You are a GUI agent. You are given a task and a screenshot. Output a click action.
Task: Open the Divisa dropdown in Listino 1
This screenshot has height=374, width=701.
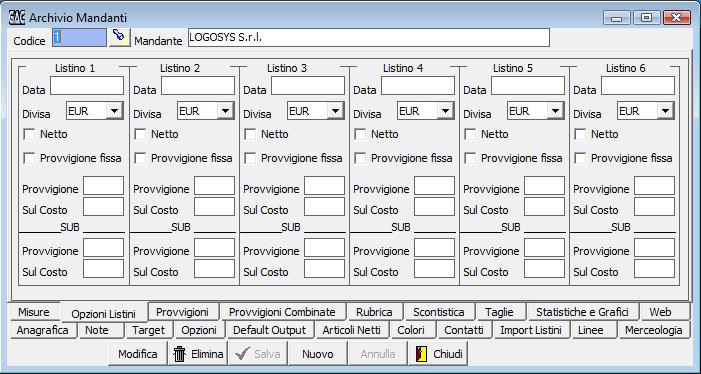114,111
